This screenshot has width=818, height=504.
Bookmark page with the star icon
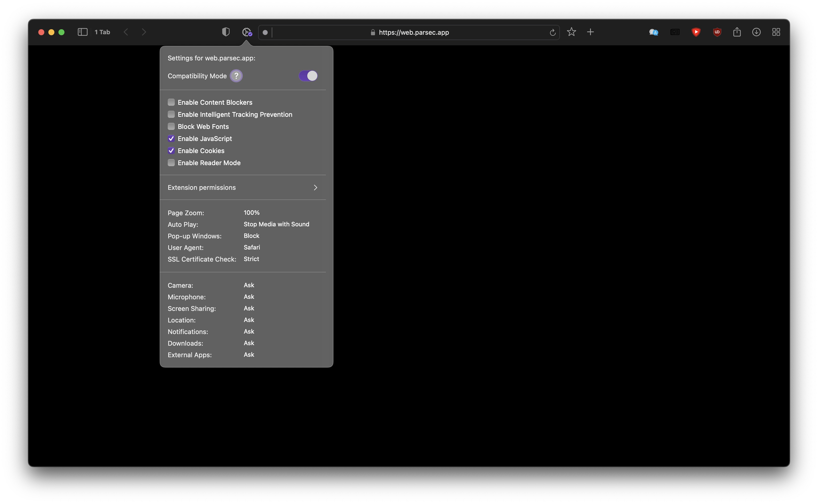[571, 32]
